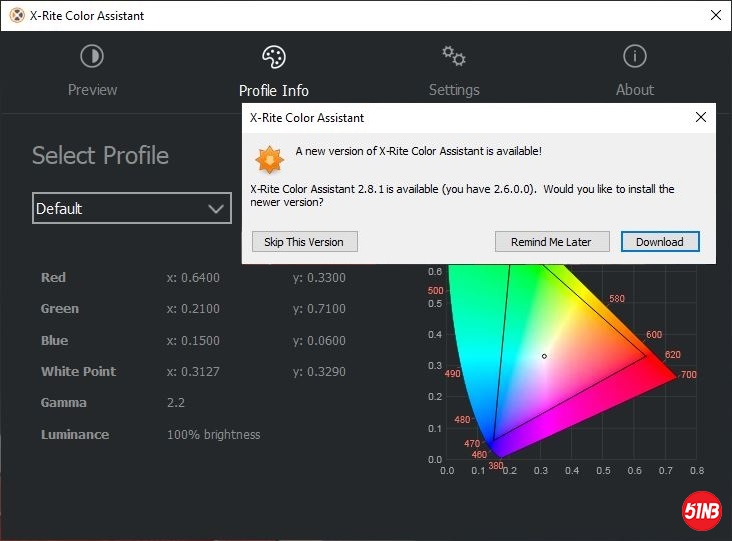
Task: Click the White Point row label
Action: (78, 372)
